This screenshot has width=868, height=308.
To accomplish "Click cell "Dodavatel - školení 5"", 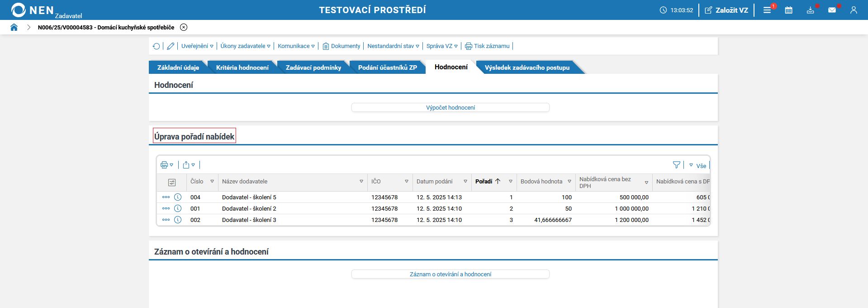I will pos(249,197).
